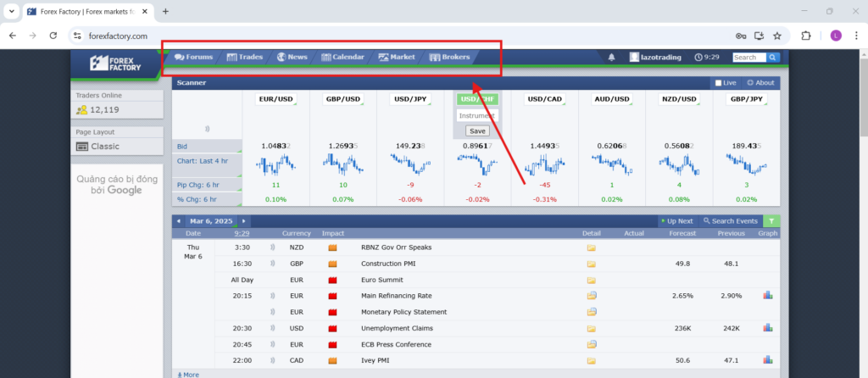
Task: Toggle alert for RBNZ Gov Orr Speaks
Action: (x=272, y=247)
